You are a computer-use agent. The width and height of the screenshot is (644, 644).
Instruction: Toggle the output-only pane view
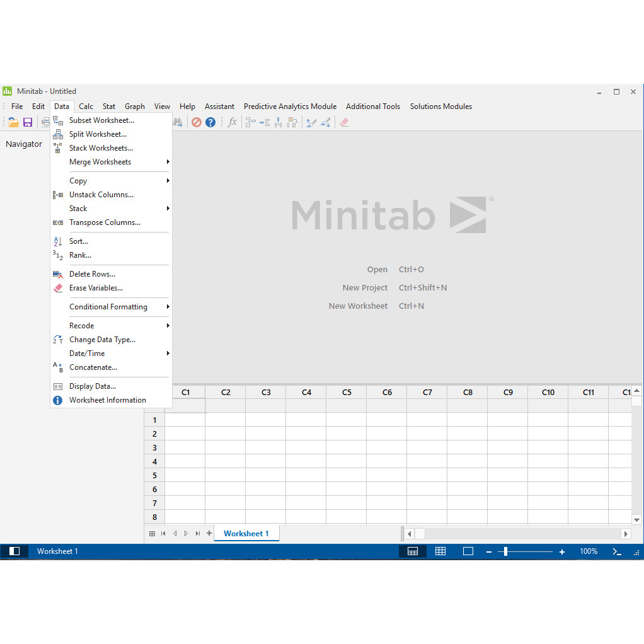pyautogui.click(x=468, y=551)
